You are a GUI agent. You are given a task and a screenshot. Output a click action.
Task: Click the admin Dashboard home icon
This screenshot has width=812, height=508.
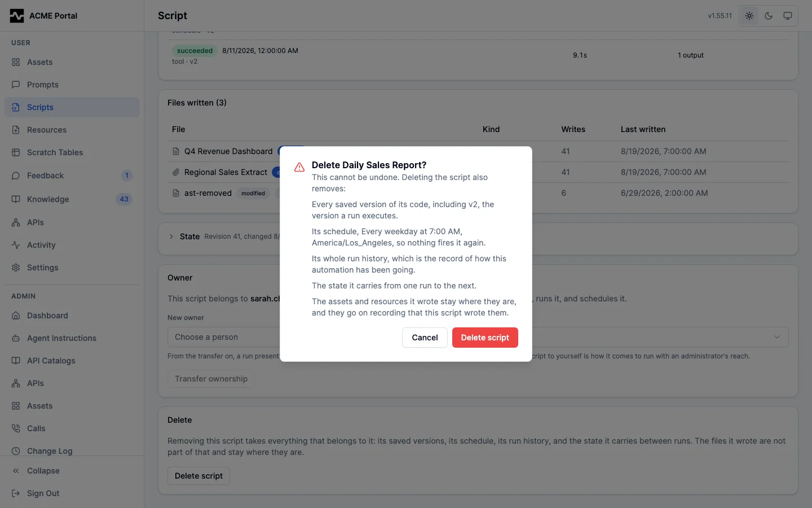(16, 316)
